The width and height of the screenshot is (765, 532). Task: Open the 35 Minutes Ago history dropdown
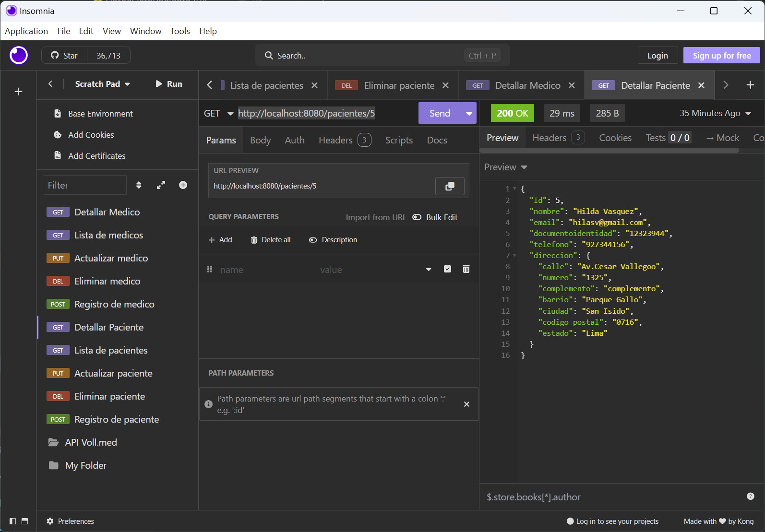715,113
